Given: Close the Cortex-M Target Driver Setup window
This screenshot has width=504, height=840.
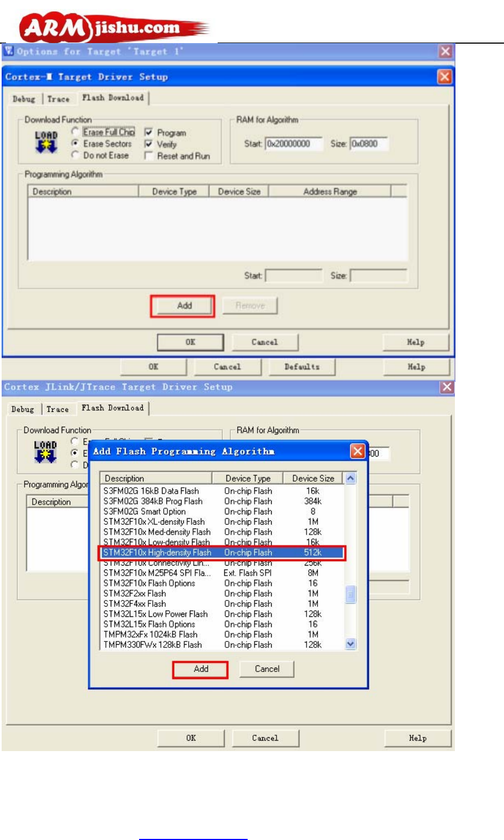Looking at the screenshot, I should 445,76.
